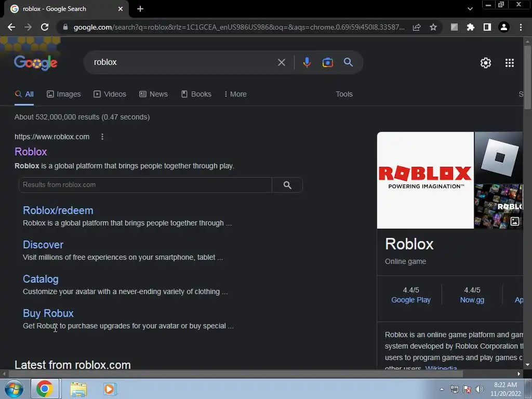The width and height of the screenshot is (532, 399).
Task: Open more images icon on knowledge panel
Action: pyautogui.click(x=515, y=221)
